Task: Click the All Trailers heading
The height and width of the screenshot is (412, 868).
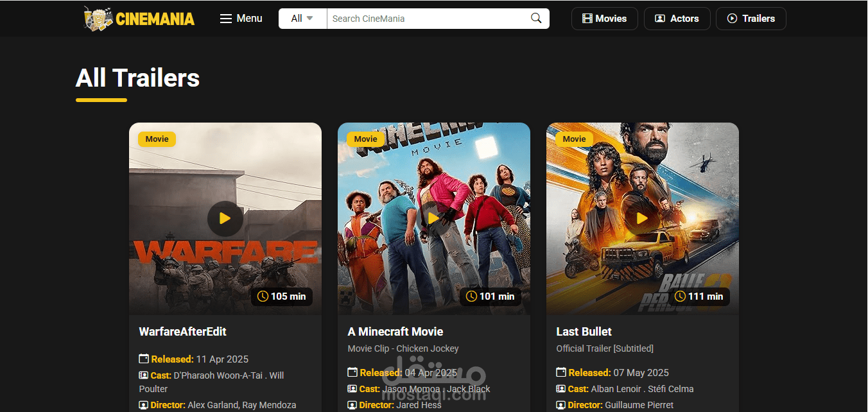Action: pyautogui.click(x=137, y=78)
